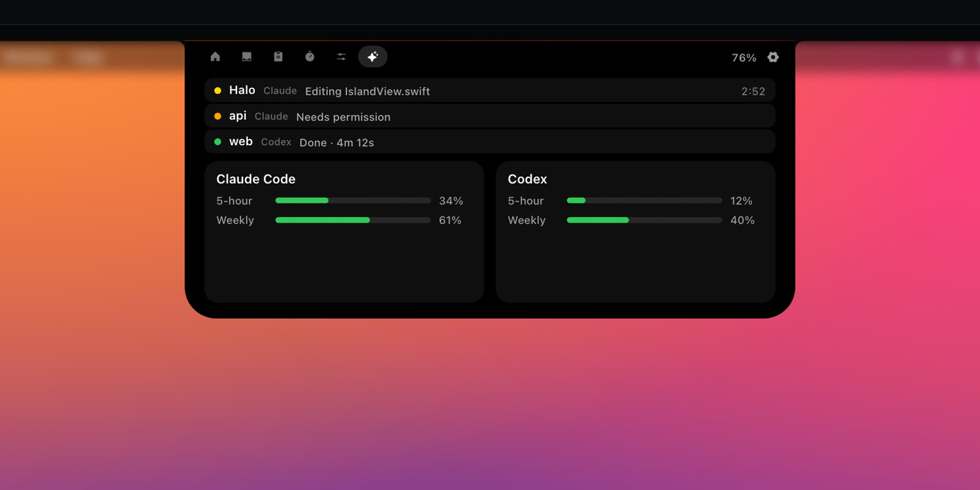Open the Halo session row
Image resolution: width=980 pixels, height=490 pixels.
tap(490, 91)
